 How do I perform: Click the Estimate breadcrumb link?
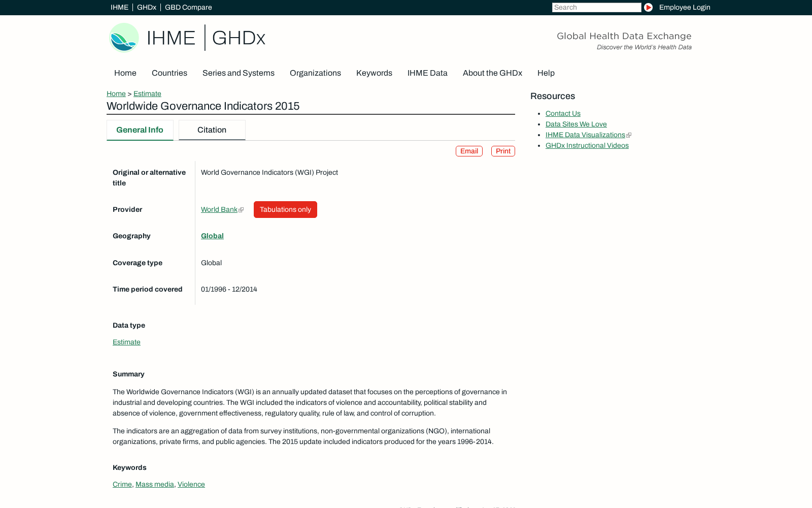click(x=147, y=94)
